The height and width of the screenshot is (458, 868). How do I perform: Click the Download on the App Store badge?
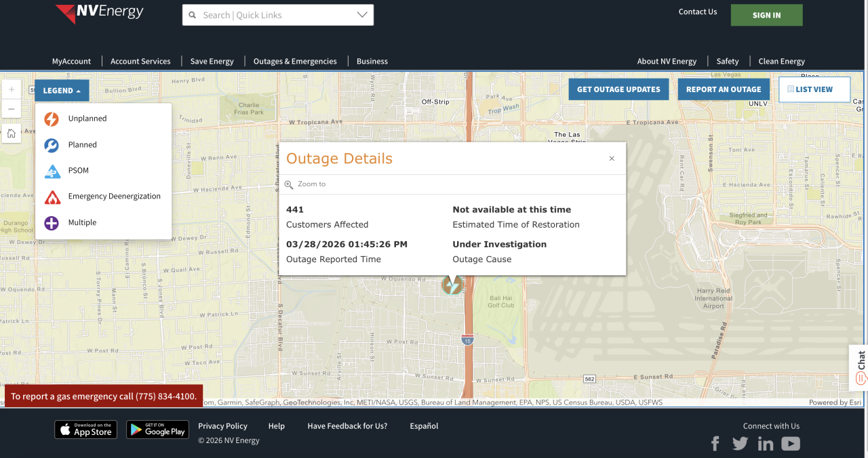(x=85, y=429)
